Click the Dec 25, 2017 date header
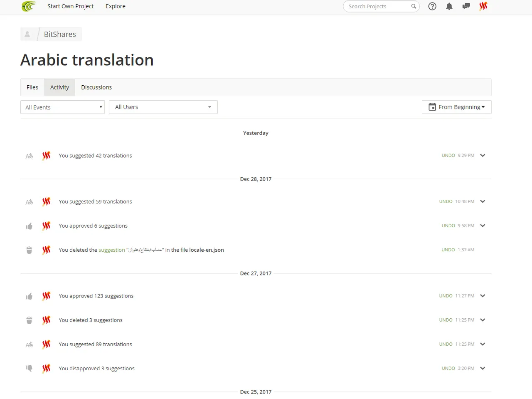The image size is (532, 399). point(256,392)
